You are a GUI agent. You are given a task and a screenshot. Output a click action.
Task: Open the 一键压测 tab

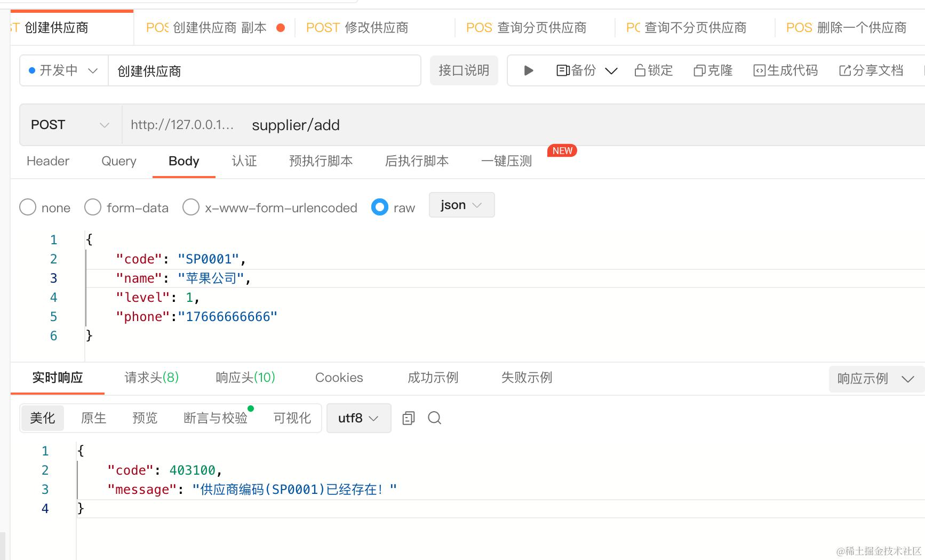point(507,161)
